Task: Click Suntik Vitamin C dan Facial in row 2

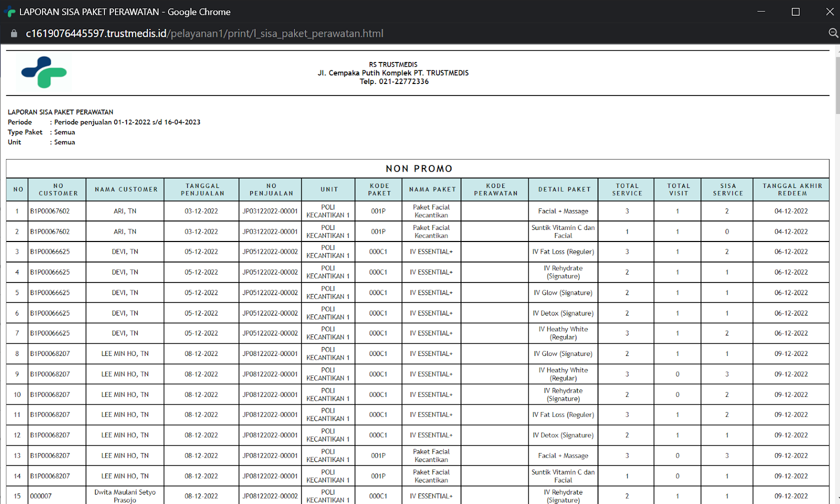Action: click(x=563, y=232)
